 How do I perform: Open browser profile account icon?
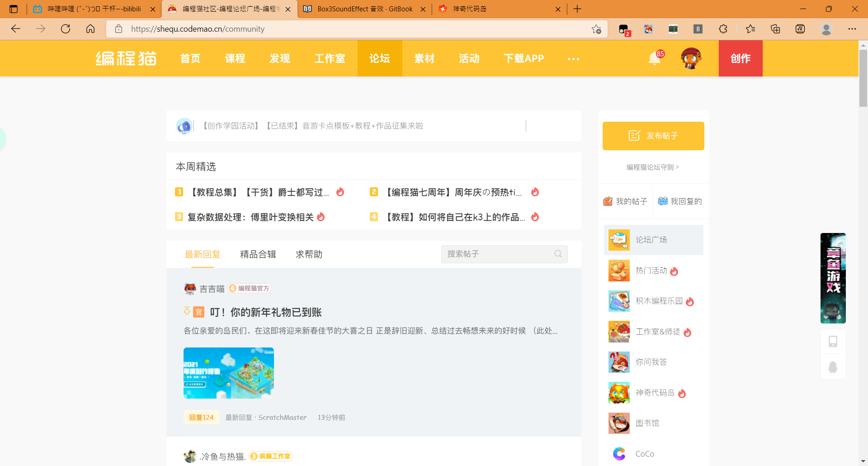point(826,29)
